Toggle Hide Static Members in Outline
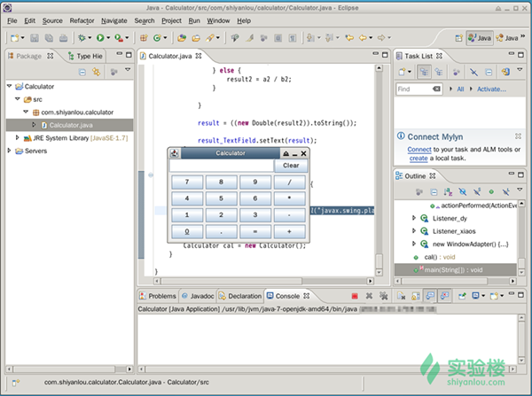The image size is (532, 396). [x=477, y=192]
